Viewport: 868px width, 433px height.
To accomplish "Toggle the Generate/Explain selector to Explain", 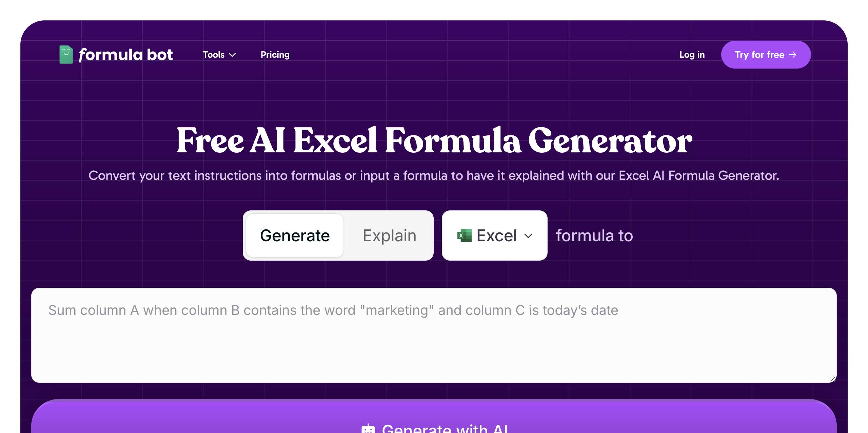I will click(389, 235).
